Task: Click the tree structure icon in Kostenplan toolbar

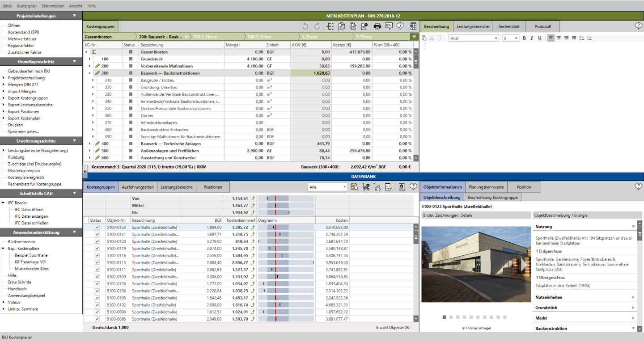Action: click(x=330, y=26)
